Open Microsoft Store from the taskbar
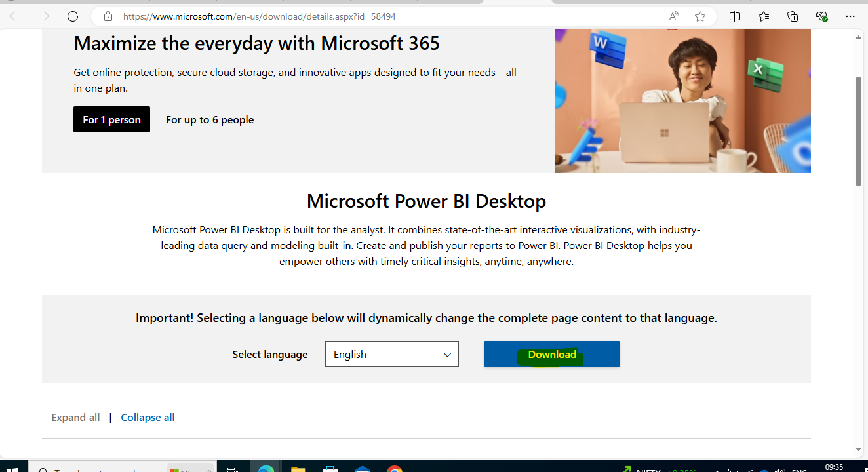This screenshot has height=472, width=868. click(330, 468)
